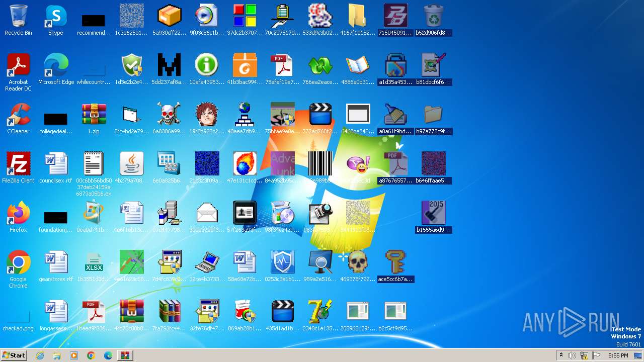
Task: Select the laptop icon 32ce4b3733
Action: pos(207,266)
